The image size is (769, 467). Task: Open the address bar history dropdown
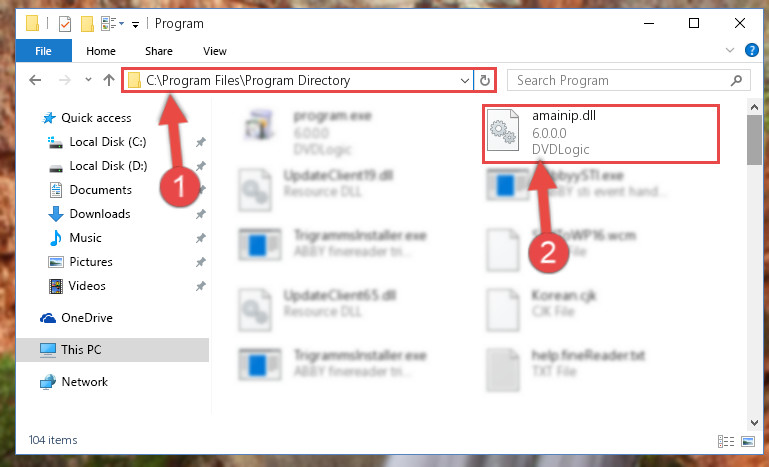click(464, 80)
